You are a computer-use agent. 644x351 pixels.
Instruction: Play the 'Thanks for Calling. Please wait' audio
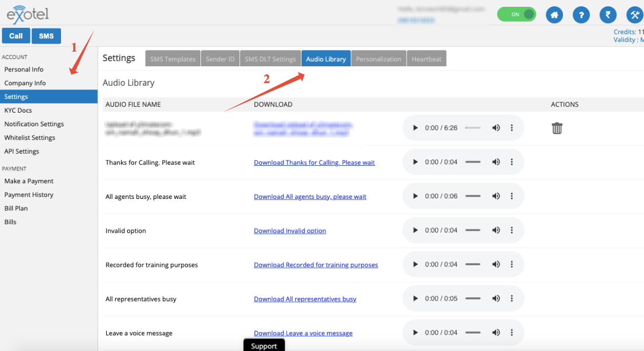pos(415,162)
